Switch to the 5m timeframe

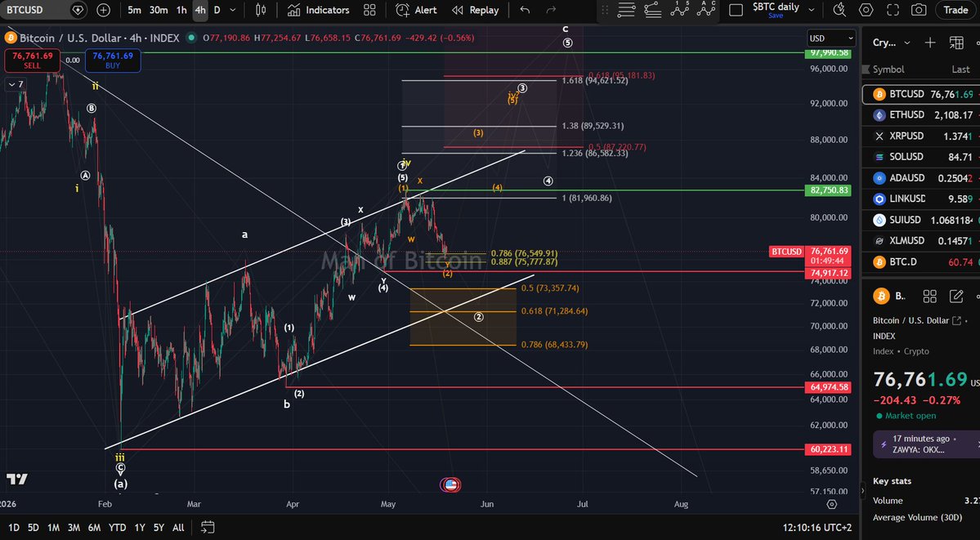(x=134, y=10)
